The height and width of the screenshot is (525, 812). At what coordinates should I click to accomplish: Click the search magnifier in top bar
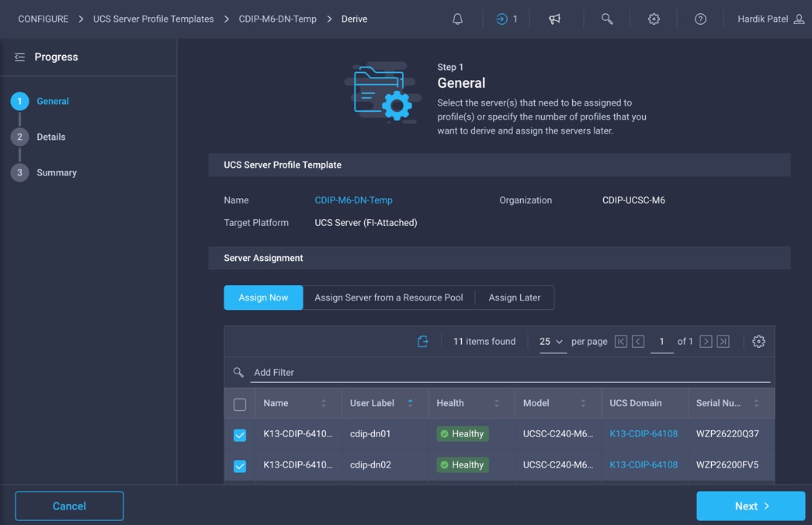607,19
